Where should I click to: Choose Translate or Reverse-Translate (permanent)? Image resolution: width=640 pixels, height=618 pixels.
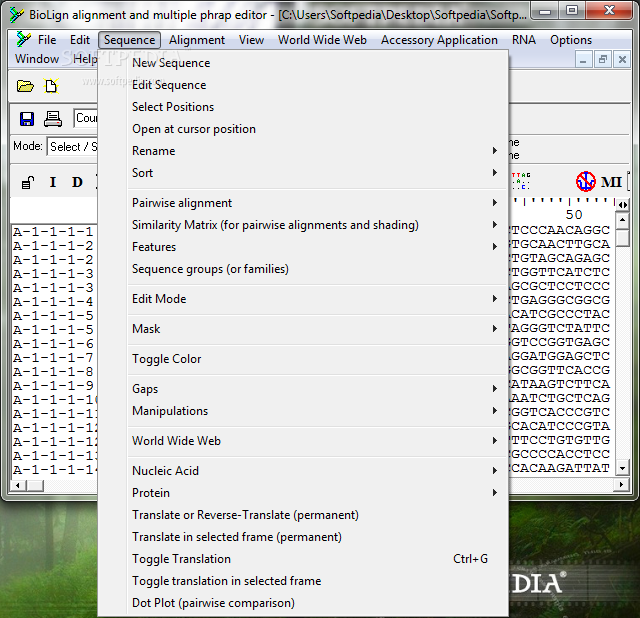[317, 515]
